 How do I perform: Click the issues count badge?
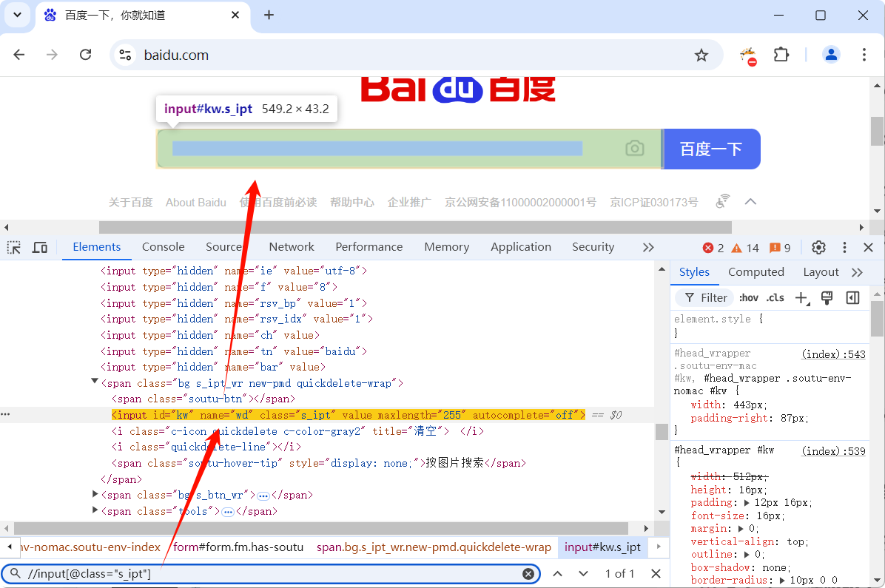780,248
